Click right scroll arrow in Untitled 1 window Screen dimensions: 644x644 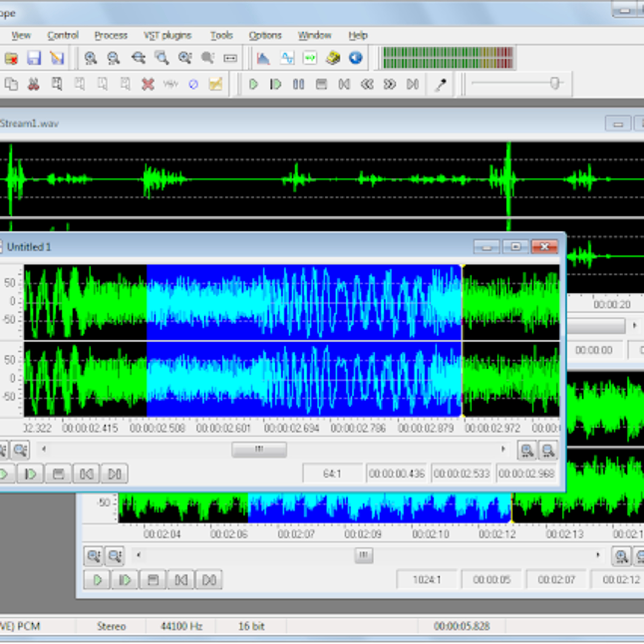coord(503,449)
